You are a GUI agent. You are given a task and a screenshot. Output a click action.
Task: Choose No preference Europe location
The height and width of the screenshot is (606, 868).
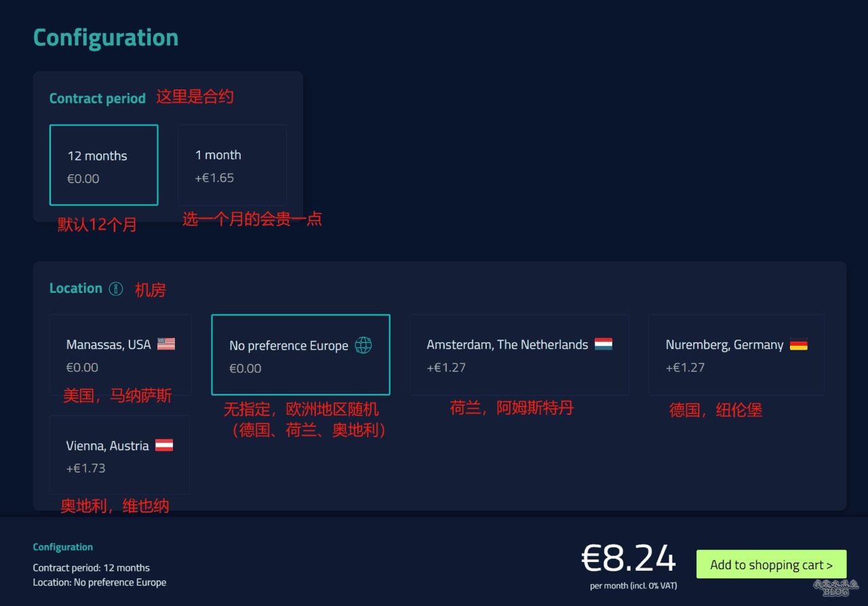301,355
